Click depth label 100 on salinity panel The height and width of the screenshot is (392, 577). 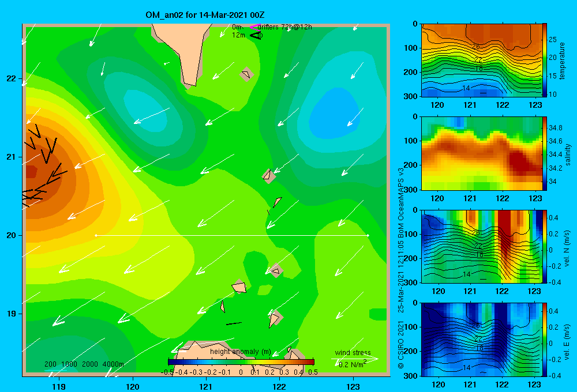pos(411,141)
